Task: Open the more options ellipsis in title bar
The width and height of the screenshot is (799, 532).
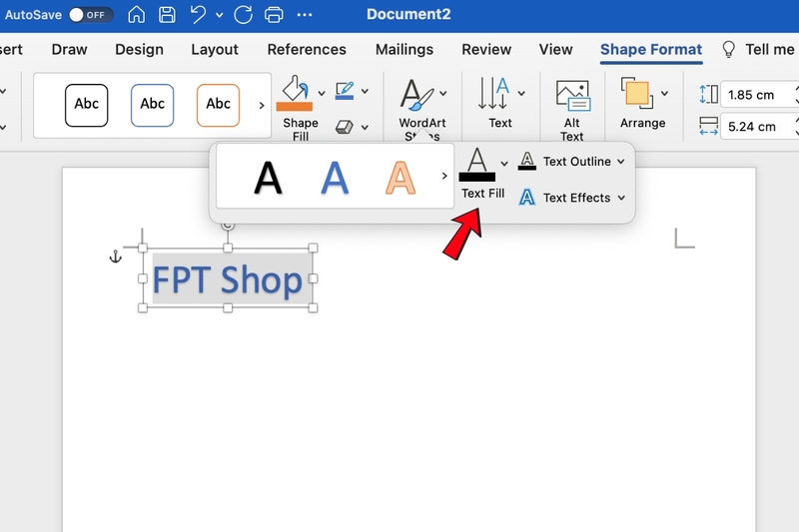Action: (x=305, y=15)
